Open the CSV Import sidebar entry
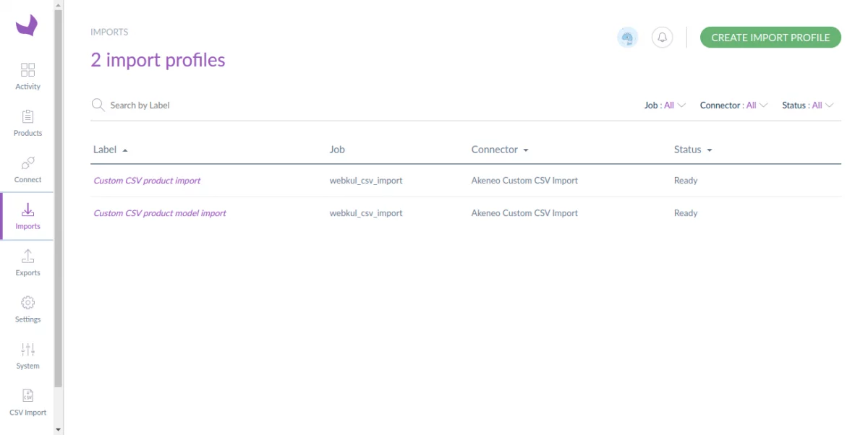Image resolution: width=868 pixels, height=435 pixels. coord(27,402)
